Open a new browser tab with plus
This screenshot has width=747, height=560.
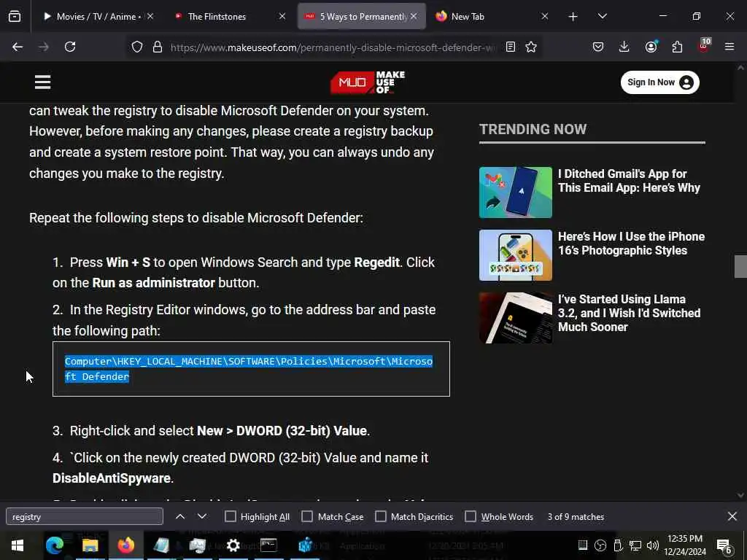coord(573,17)
